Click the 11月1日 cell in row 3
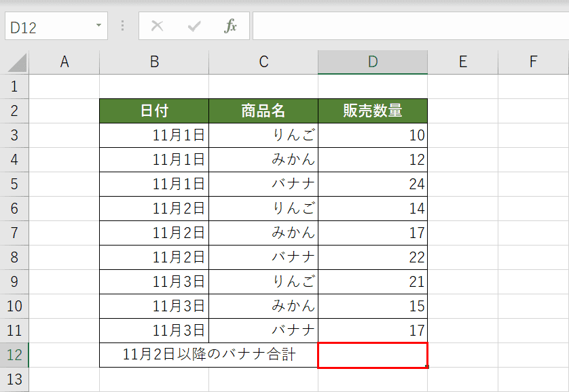The width and height of the screenshot is (569, 392). 154,135
